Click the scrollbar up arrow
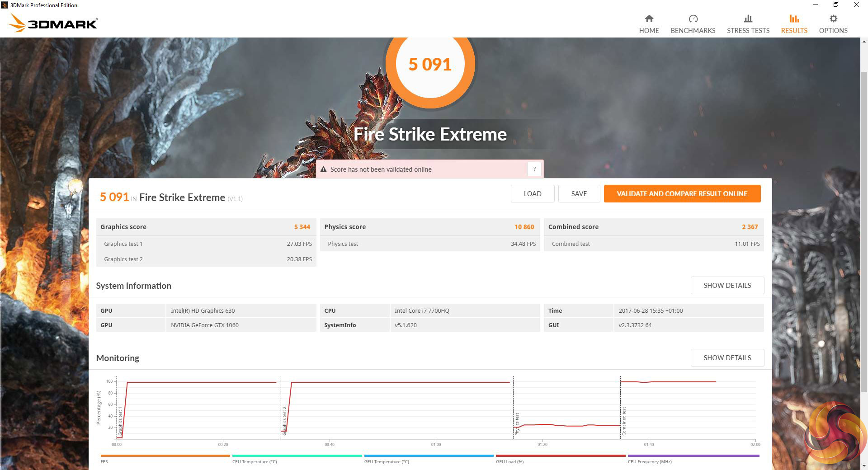 pyautogui.click(x=864, y=42)
